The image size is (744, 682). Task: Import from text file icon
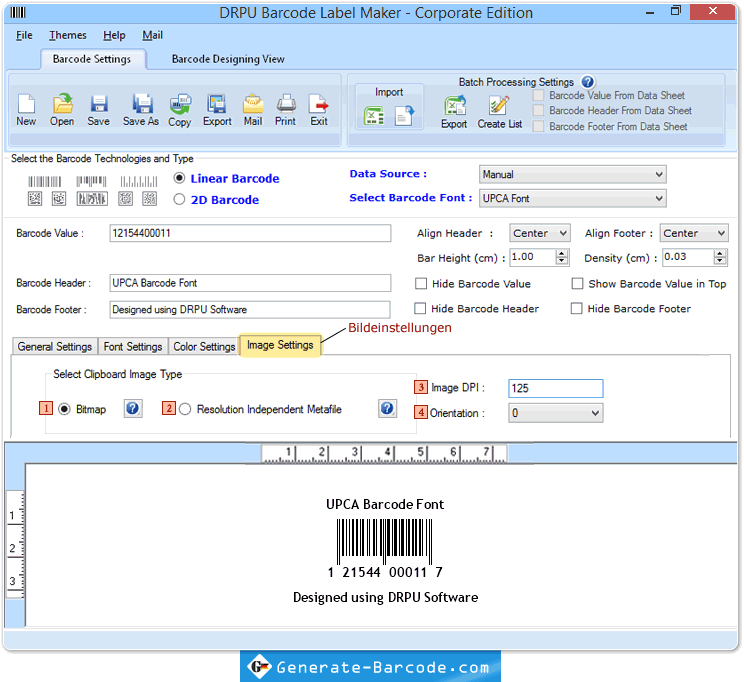[x=404, y=116]
